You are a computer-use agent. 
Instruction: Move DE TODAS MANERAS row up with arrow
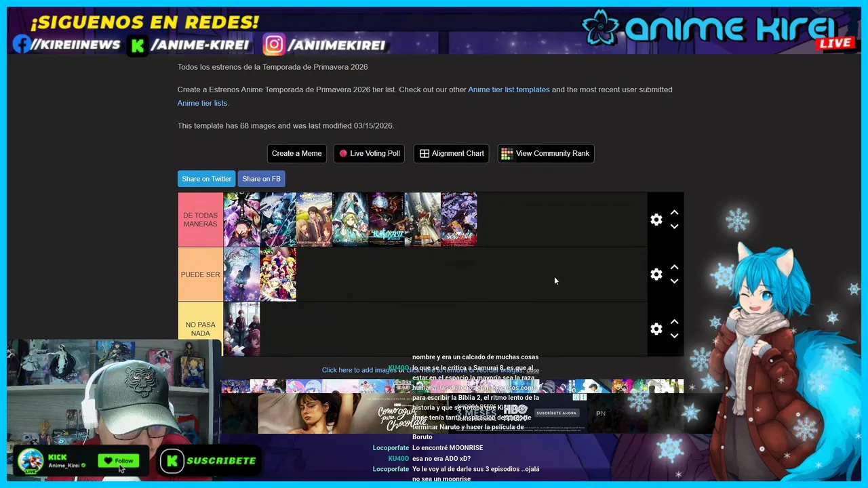tap(674, 213)
